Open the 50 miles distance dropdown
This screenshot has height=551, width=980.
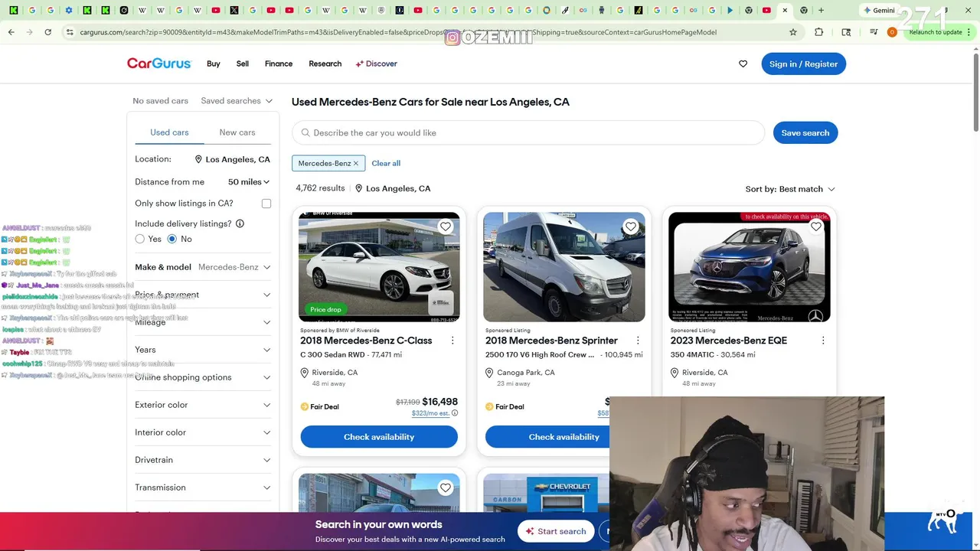[249, 182]
